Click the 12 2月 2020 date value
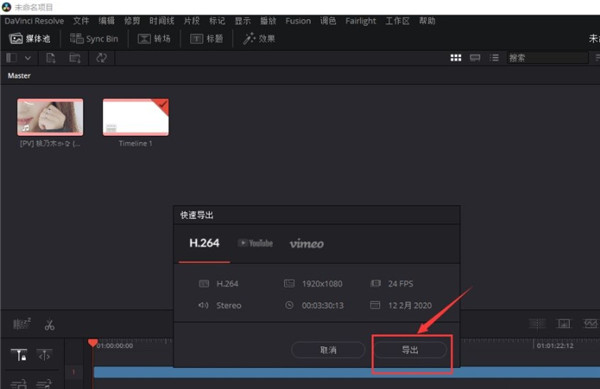 click(x=410, y=306)
